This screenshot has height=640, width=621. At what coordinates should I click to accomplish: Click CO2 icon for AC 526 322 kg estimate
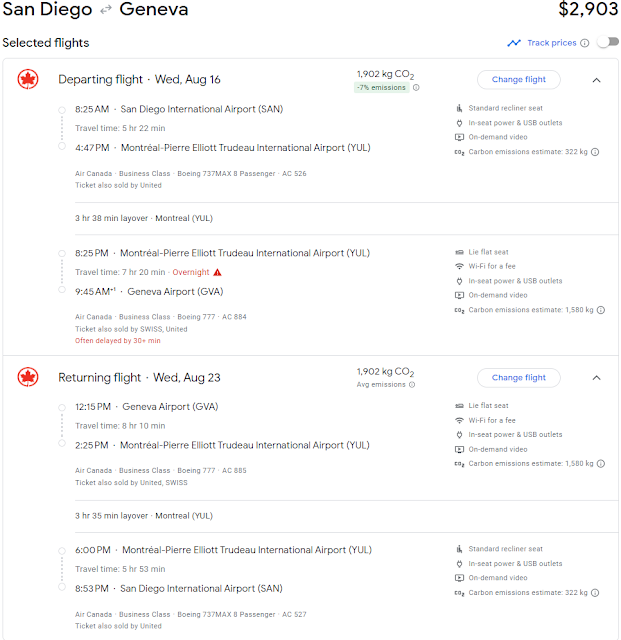point(459,152)
